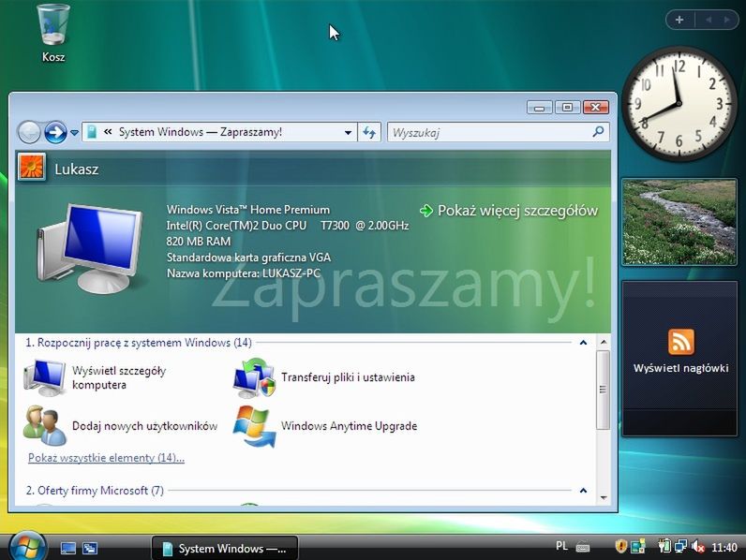Click System Windows taskbar button
The width and height of the screenshot is (746, 560).
(x=225, y=549)
